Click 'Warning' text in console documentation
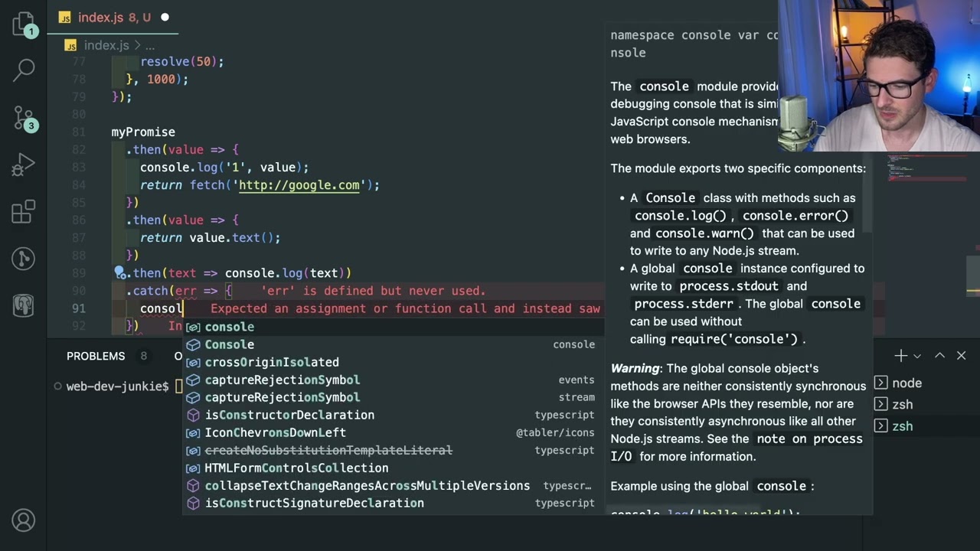The height and width of the screenshot is (551, 980). pos(638,369)
